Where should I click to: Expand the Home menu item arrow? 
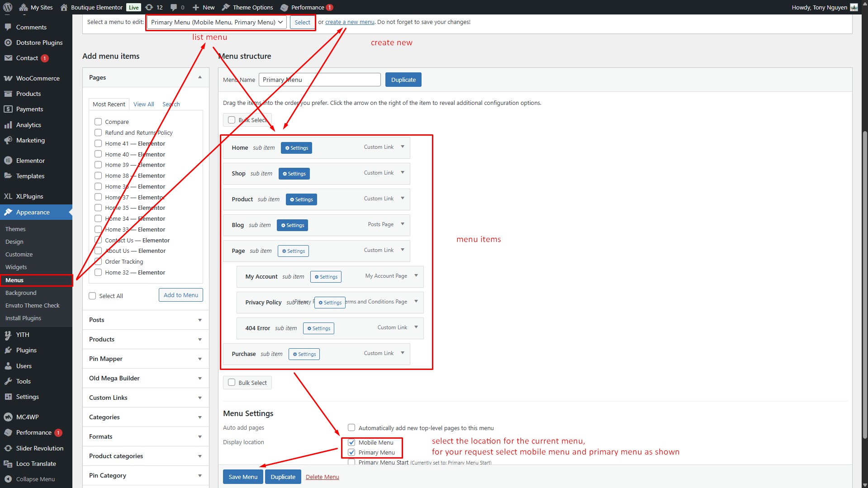point(403,147)
